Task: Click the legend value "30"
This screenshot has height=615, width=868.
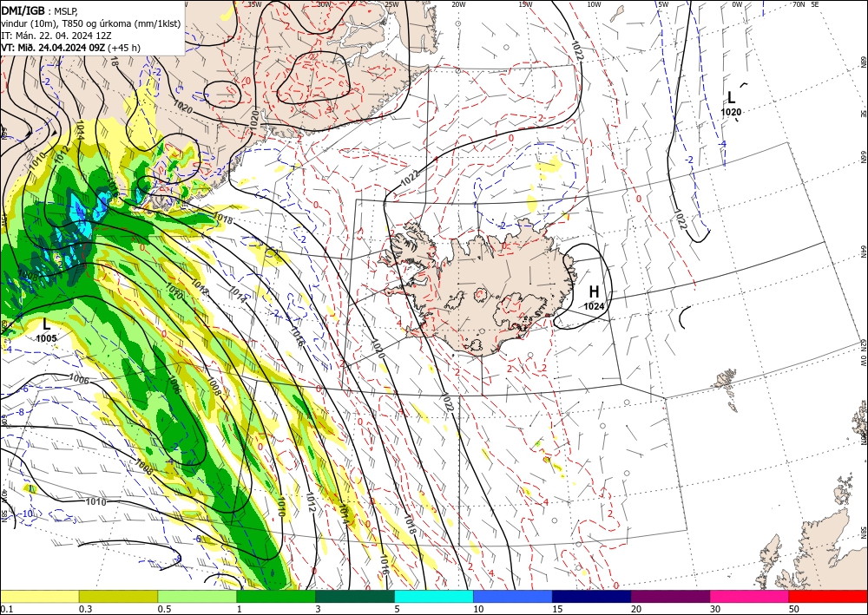Action: point(715,609)
